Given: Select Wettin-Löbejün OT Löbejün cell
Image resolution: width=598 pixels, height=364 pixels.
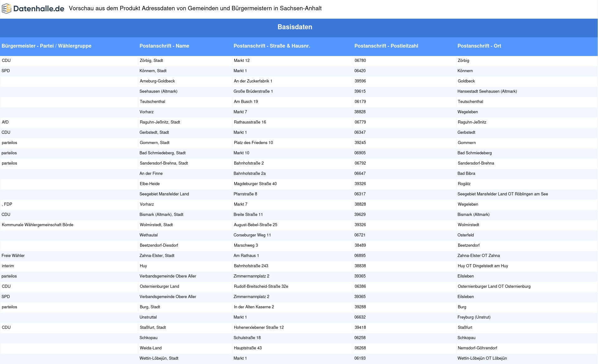Looking at the screenshot, I should tap(482, 358).
